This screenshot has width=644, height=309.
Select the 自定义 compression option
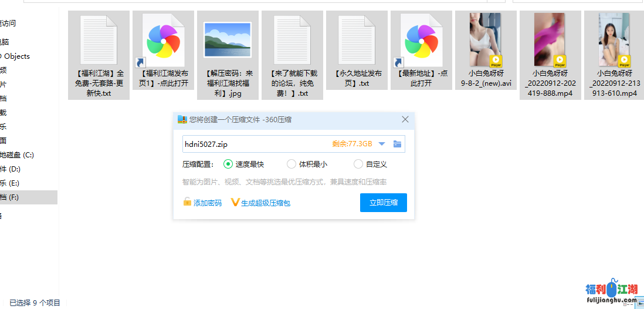(358, 164)
